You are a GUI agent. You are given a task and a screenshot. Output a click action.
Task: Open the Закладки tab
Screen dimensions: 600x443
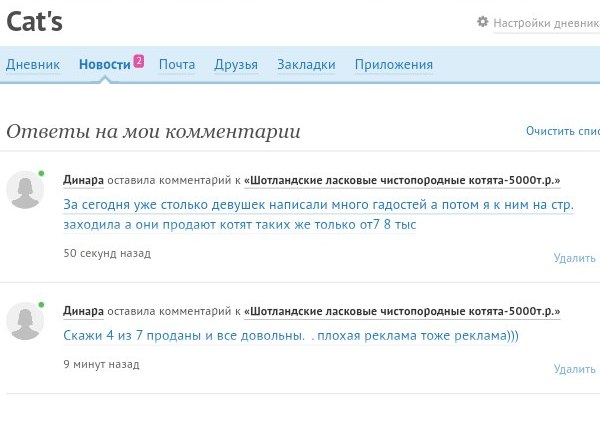[306, 65]
